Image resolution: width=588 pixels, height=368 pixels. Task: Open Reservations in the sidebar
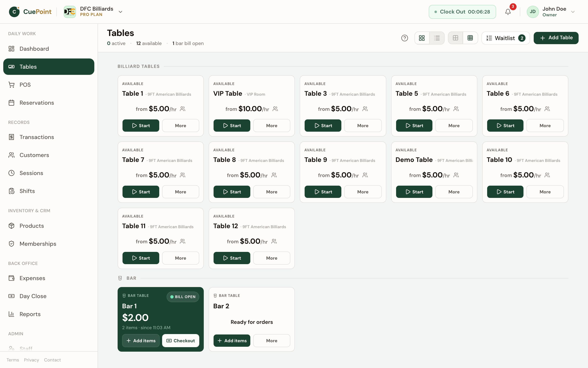[x=49, y=103]
